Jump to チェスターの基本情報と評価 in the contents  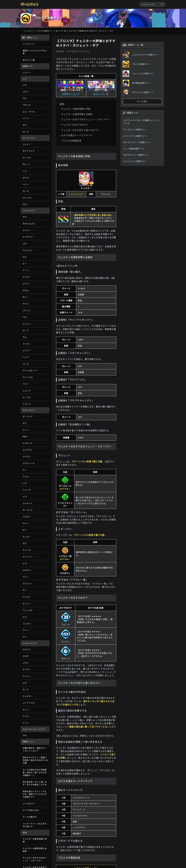76,109
